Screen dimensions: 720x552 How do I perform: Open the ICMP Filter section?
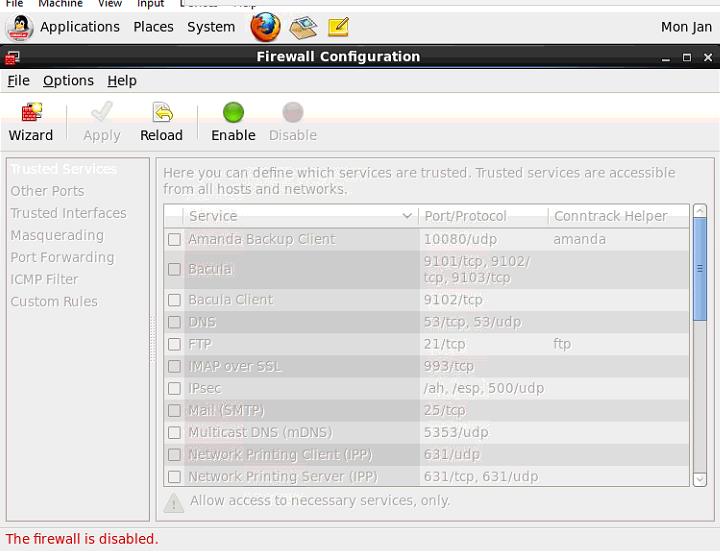44,279
